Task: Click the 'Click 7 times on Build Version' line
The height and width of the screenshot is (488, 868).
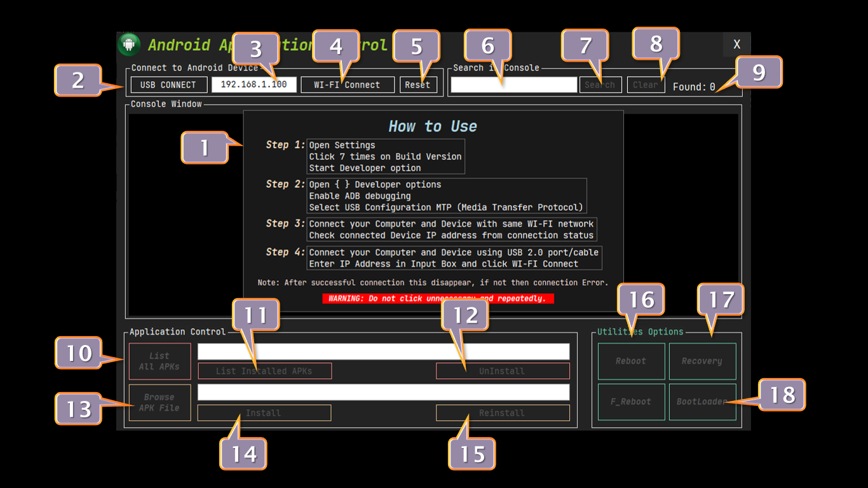Action: click(385, 156)
